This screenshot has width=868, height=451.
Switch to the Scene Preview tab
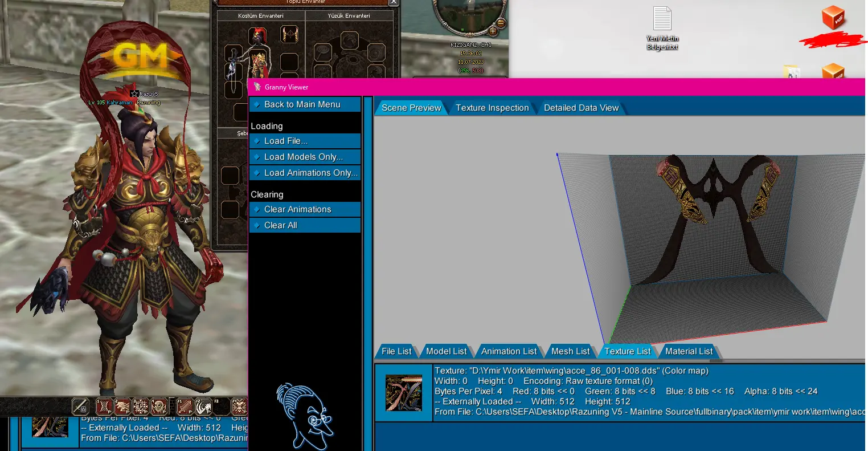[411, 108]
